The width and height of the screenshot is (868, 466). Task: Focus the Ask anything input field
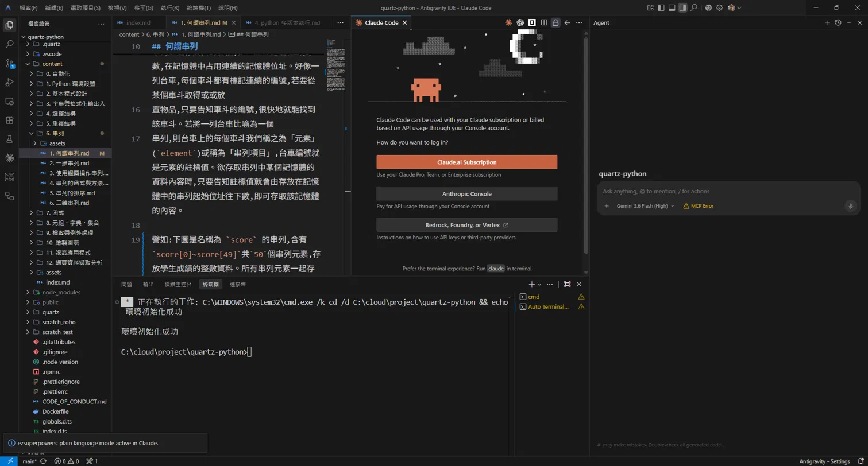click(728, 191)
